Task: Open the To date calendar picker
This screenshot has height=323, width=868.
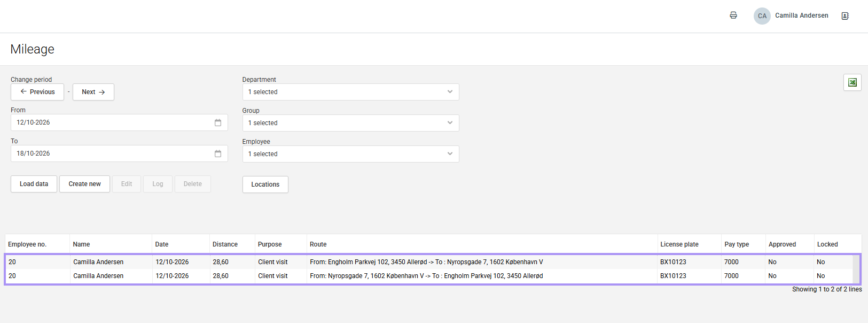Action: 218,153
